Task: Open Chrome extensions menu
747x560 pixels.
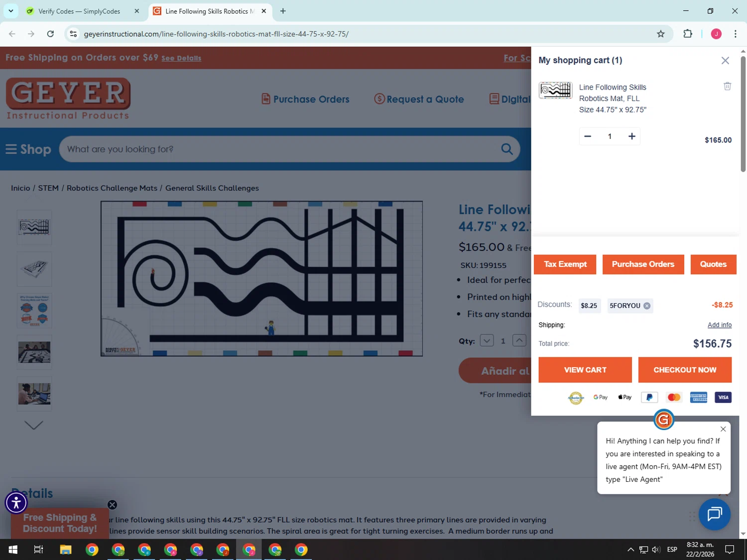Action: point(688,34)
